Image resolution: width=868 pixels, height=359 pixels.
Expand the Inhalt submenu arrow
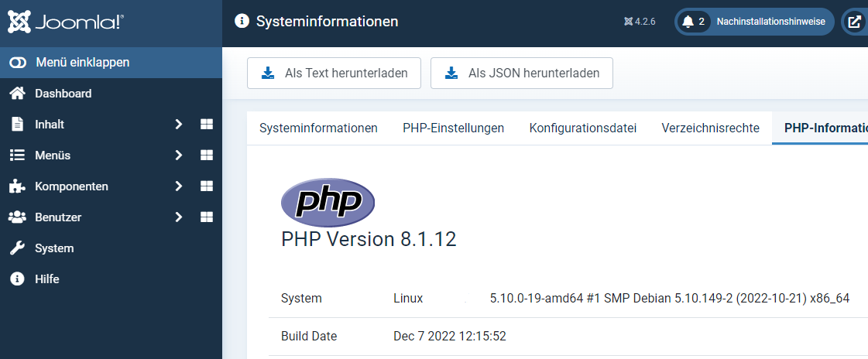pyautogui.click(x=178, y=125)
